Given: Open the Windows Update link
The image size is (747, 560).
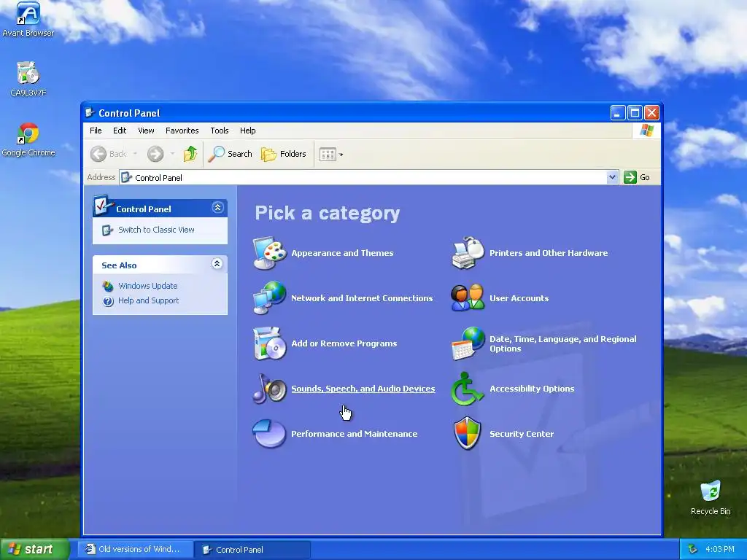Looking at the screenshot, I should [147, 286].
